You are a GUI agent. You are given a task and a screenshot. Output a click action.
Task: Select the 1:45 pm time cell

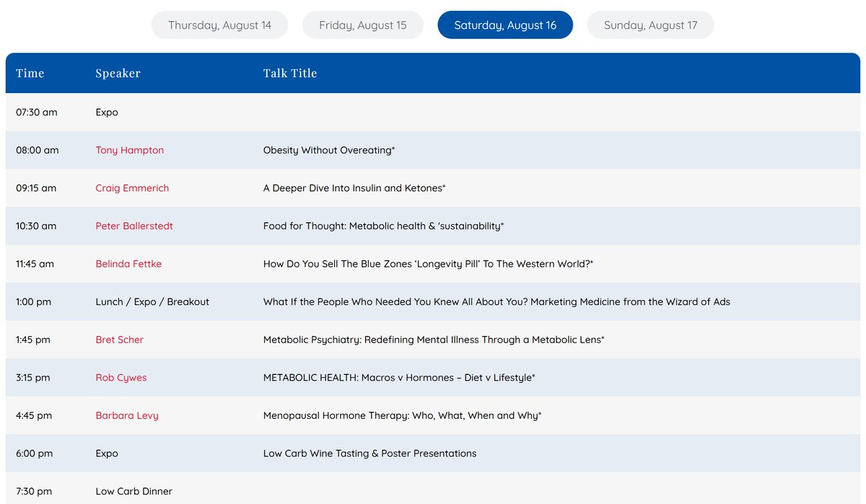(33, 340)
